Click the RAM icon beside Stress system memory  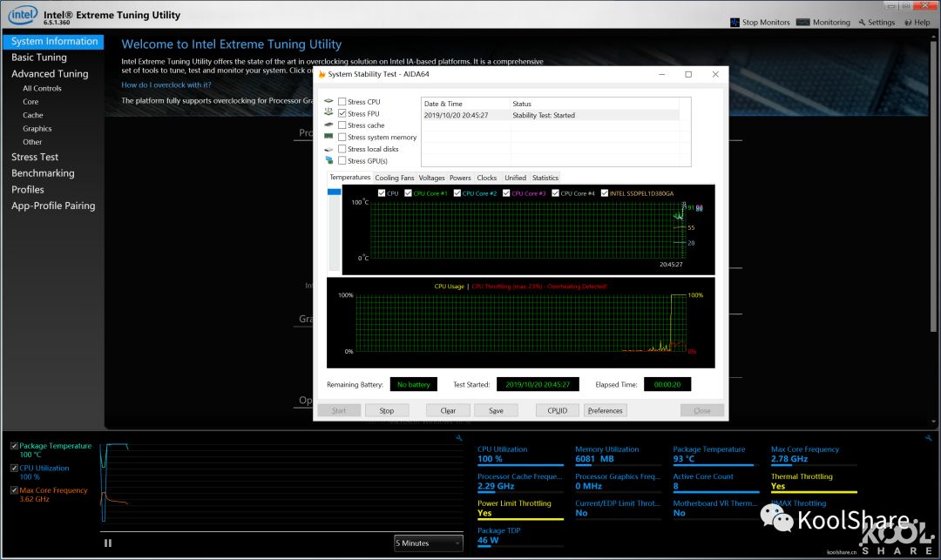pyautogui.click(x=328, y=137)
